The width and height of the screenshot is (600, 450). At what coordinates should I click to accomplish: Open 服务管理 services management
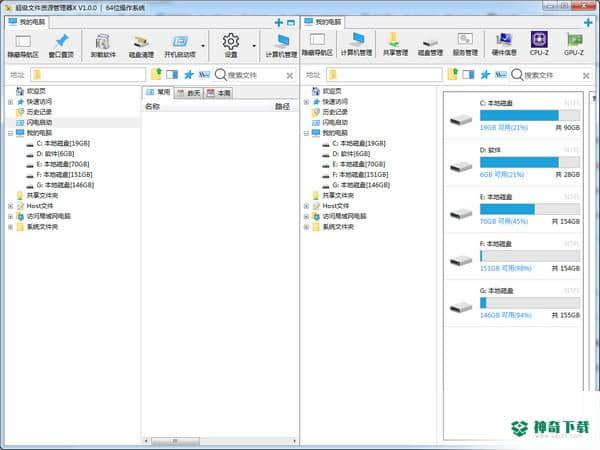465,45
